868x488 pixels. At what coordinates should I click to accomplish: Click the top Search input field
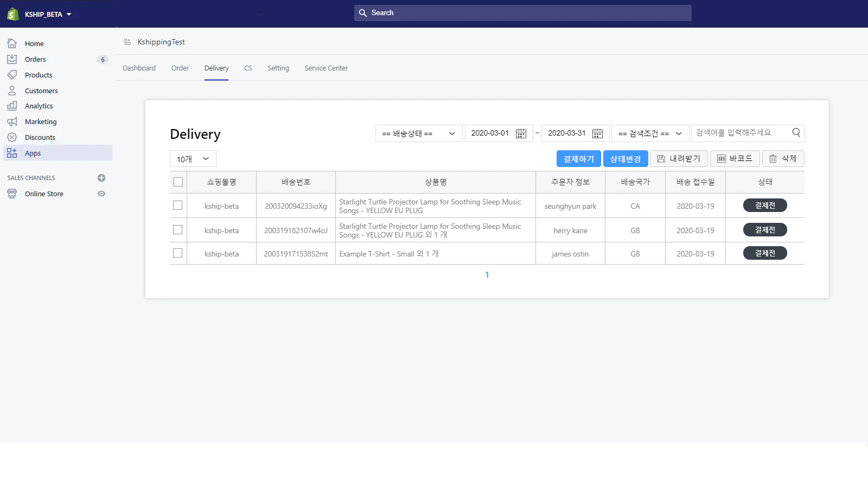(x=522, y=13)
